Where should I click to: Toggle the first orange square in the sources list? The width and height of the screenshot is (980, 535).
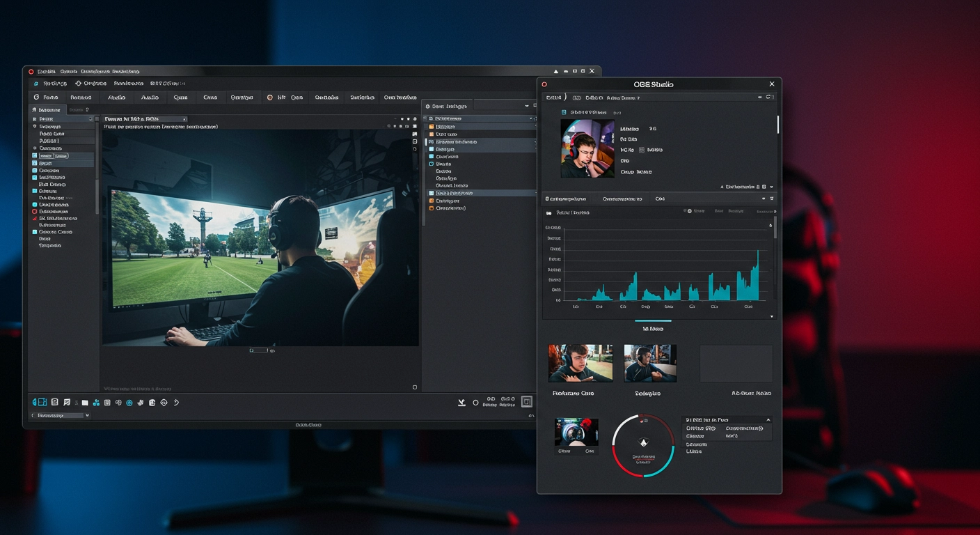click(432, 127)
